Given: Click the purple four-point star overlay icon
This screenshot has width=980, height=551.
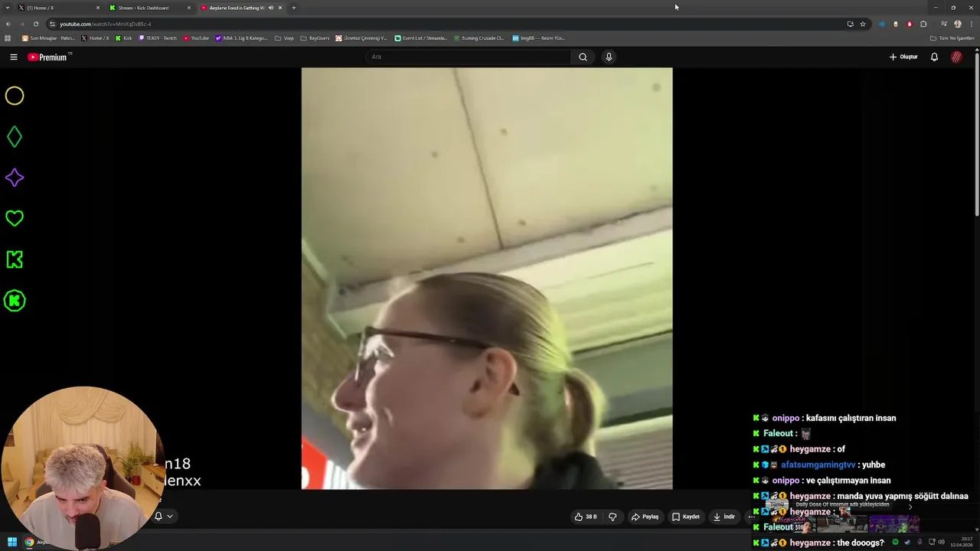Looking at the screenshot, I should click(x=15, y=178).
